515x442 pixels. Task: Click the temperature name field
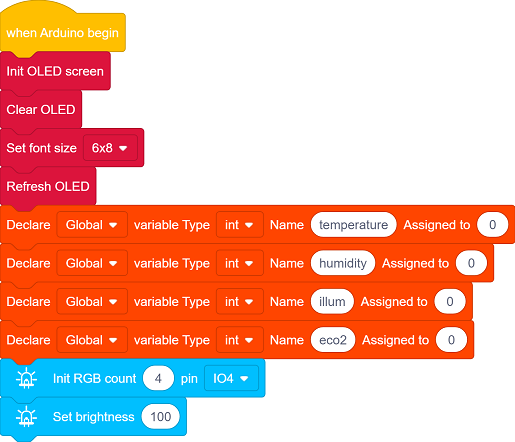pyautogui.click(x=353, y=225)
